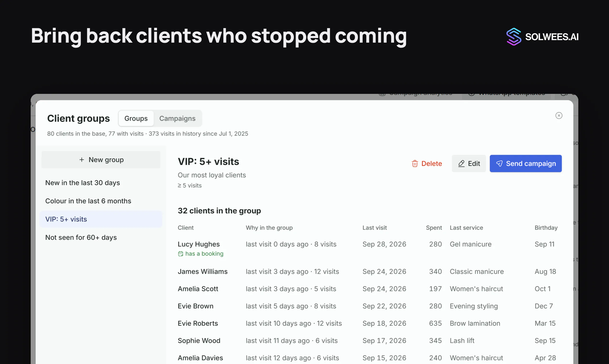
Task: Click the 'Spent' column header
Action: (434, 228)
